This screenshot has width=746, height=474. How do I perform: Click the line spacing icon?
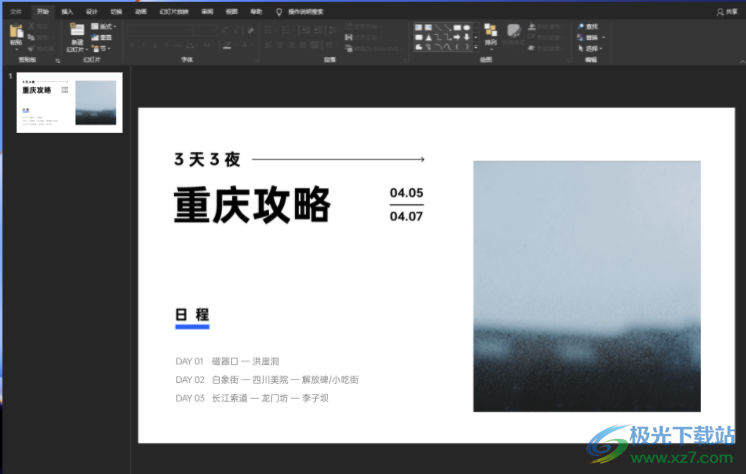point(332,30)
